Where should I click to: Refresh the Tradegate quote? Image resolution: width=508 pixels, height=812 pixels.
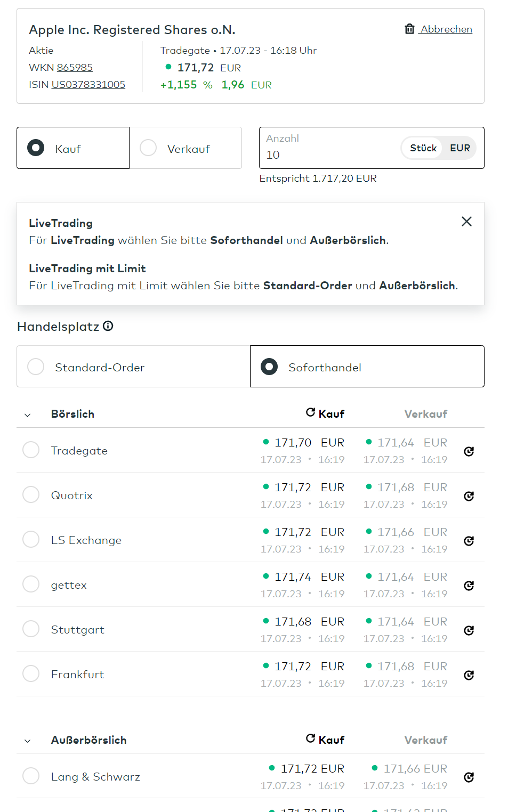point(469,451)
